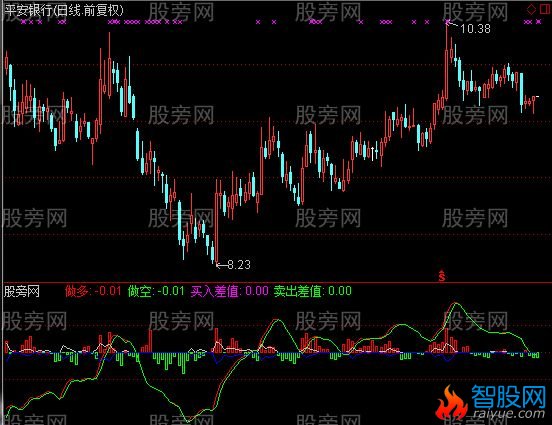Click the 买入差值: 0.00 indicator value
Viewport: 552px width, 425px height.
(x=230, y=291)
